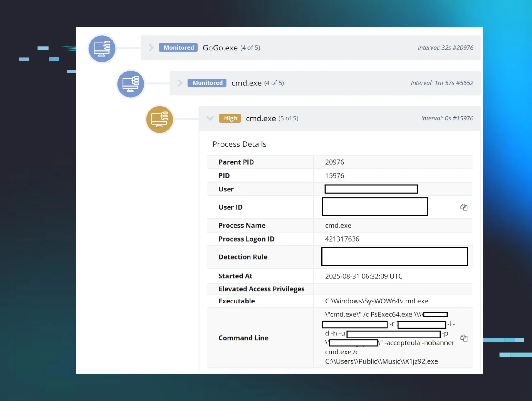532x401 pixels.
Task: Copy the Command Line text
Action: 464,338
